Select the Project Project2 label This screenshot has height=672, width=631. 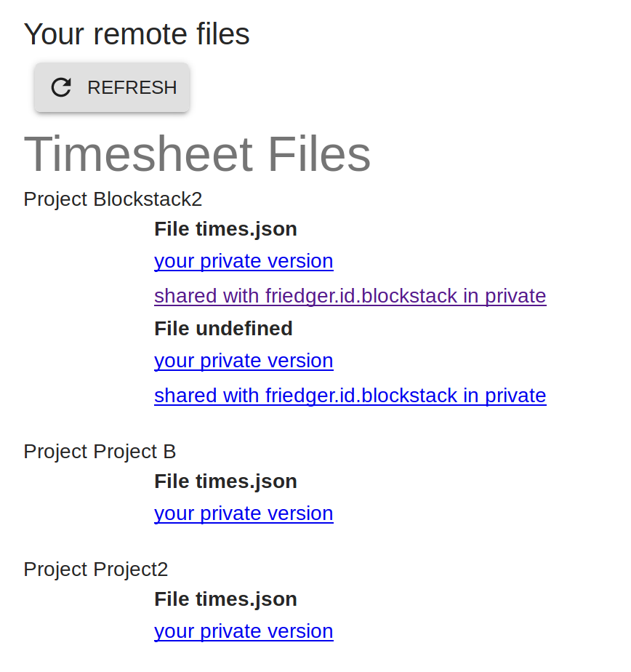[95, 569]
